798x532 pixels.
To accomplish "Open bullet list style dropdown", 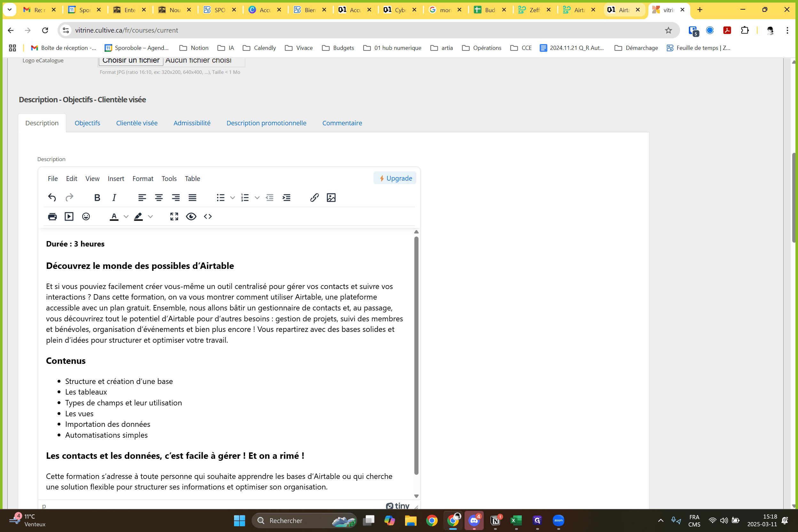I will point(232,198).
